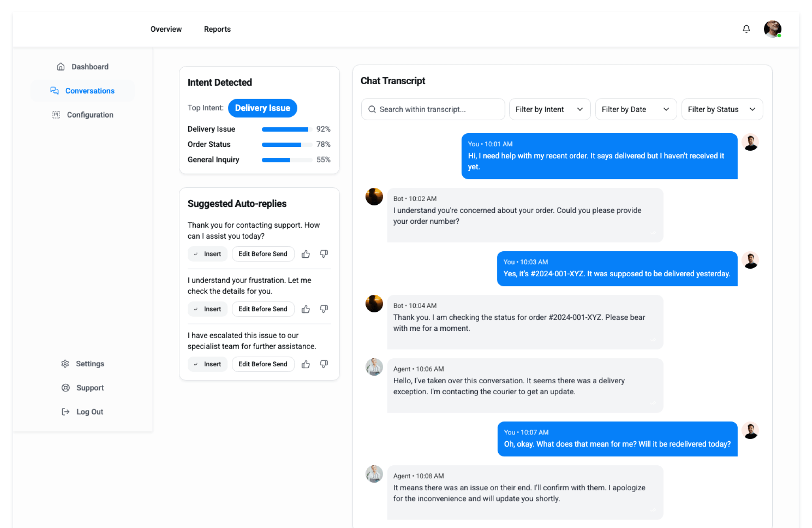
Task: Click the Delivery Issue 92% confidence bar
Action: (286, 129)
